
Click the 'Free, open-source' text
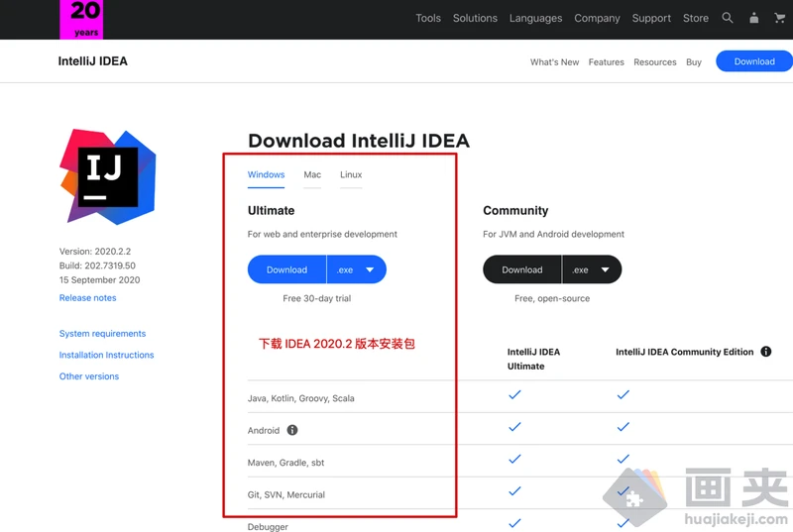(x=552, y=298)
